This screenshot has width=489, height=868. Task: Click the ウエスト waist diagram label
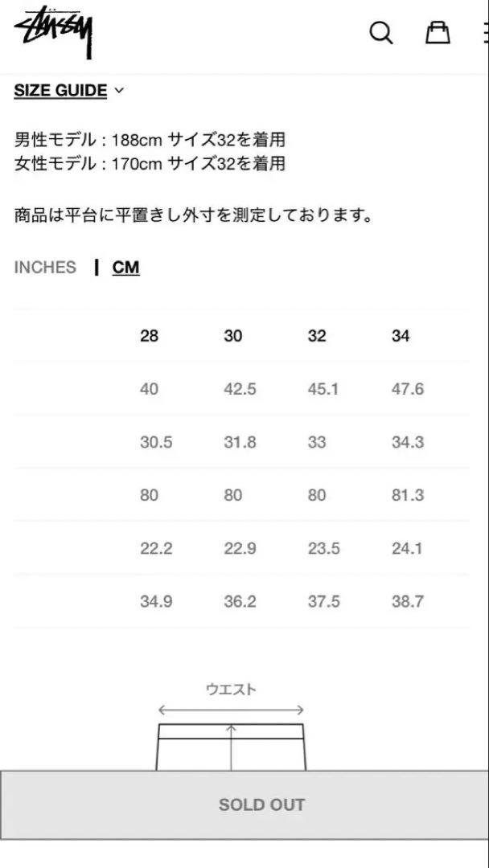[x=231, y=690]
